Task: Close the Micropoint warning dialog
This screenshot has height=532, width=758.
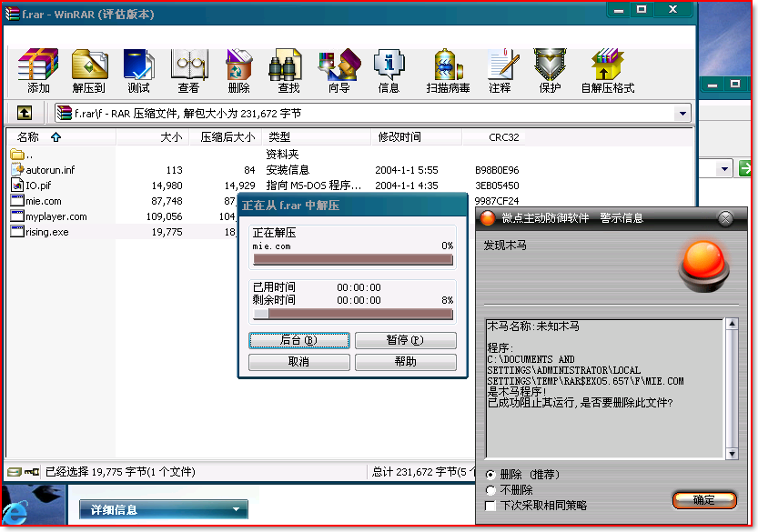Action: click(725, 219)
